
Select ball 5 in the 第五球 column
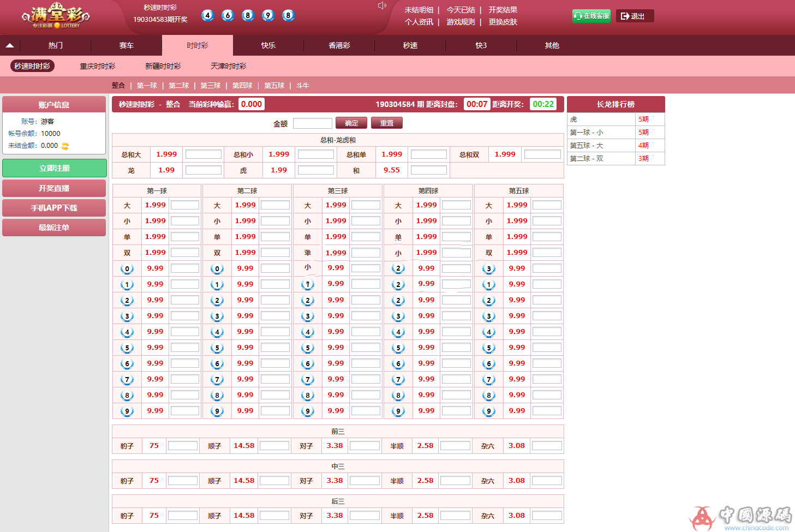[x=489, y=348]
